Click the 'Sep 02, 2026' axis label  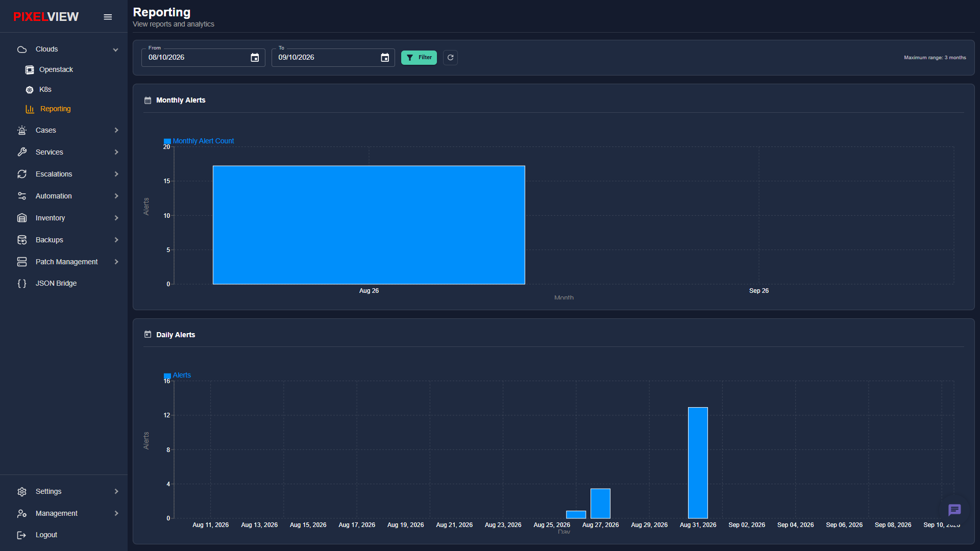point(747,525)
